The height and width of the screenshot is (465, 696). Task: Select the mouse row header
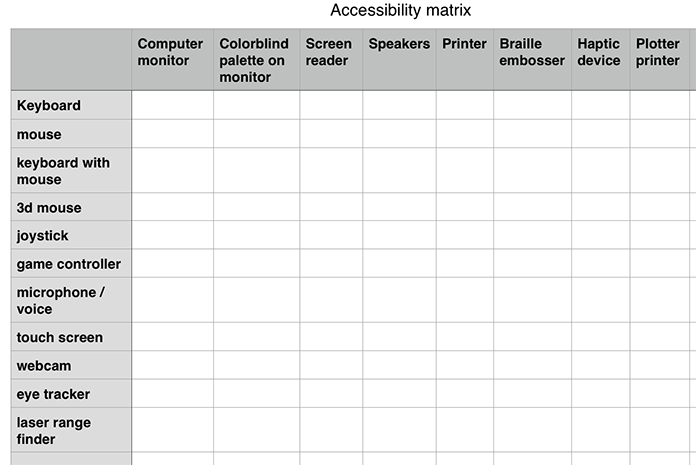[x=71, y=134]
